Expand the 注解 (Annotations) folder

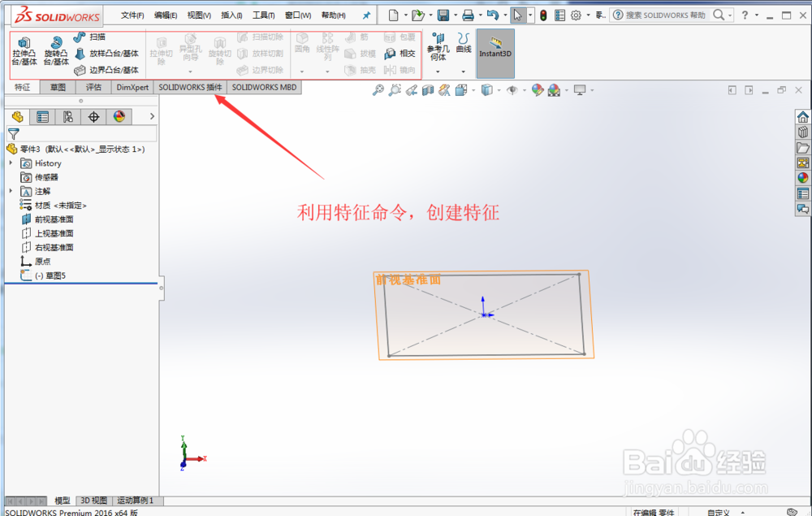click(11, 191)
